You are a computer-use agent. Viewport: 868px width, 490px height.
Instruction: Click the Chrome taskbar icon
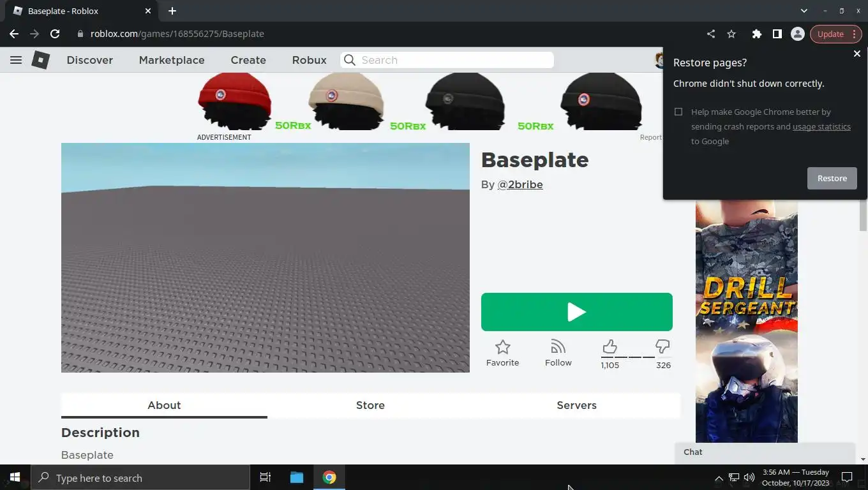tap(329, 477)
